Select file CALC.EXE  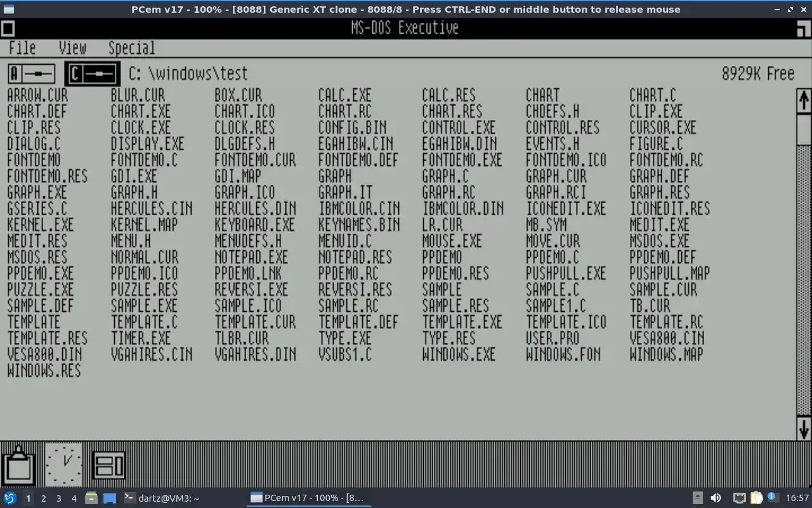point(345,95)
